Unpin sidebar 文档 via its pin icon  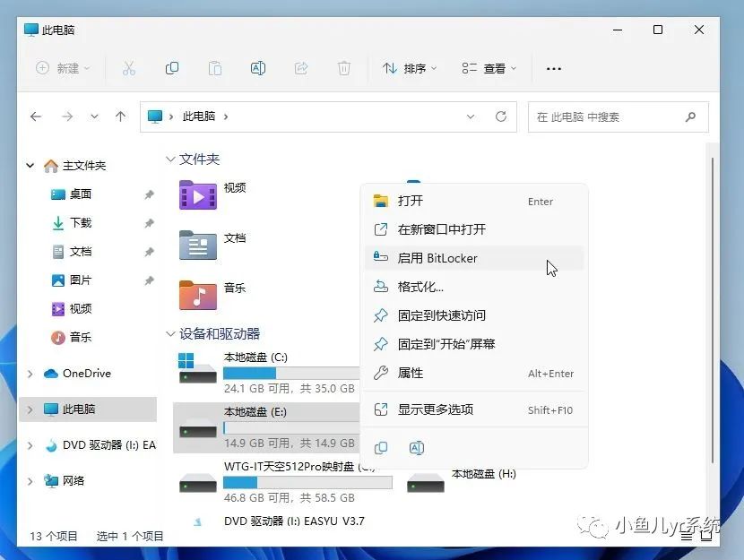(149, 252)
